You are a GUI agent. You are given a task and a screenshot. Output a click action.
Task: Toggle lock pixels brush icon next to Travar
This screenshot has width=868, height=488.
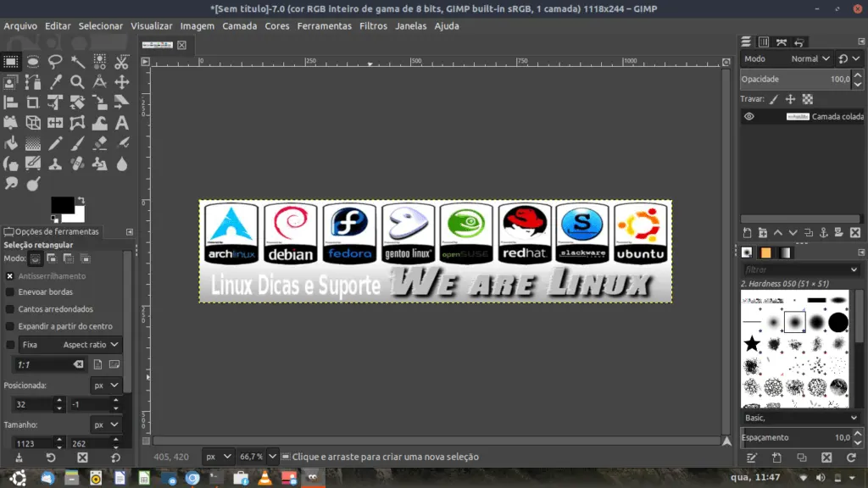773,99
